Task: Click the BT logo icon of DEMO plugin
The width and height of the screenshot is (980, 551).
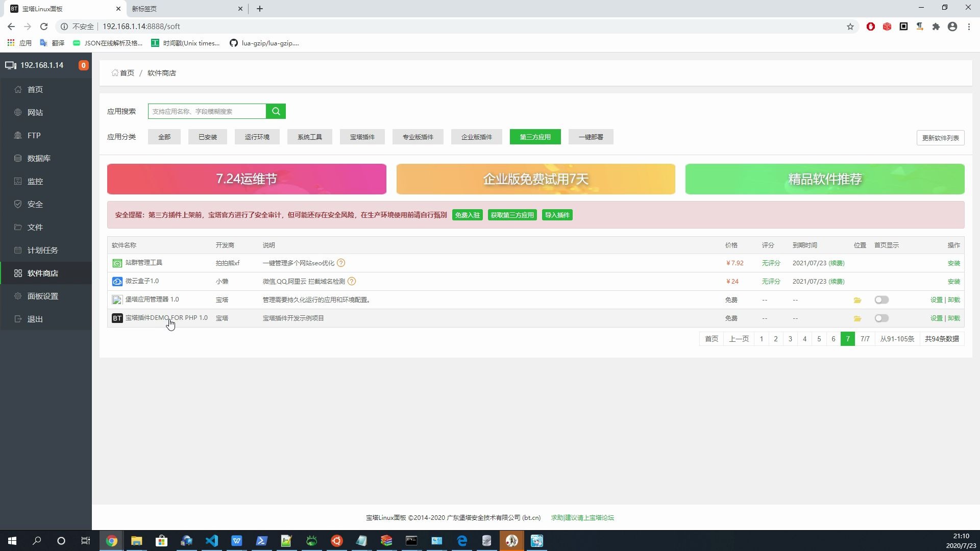Action: (x=117, y=318)
